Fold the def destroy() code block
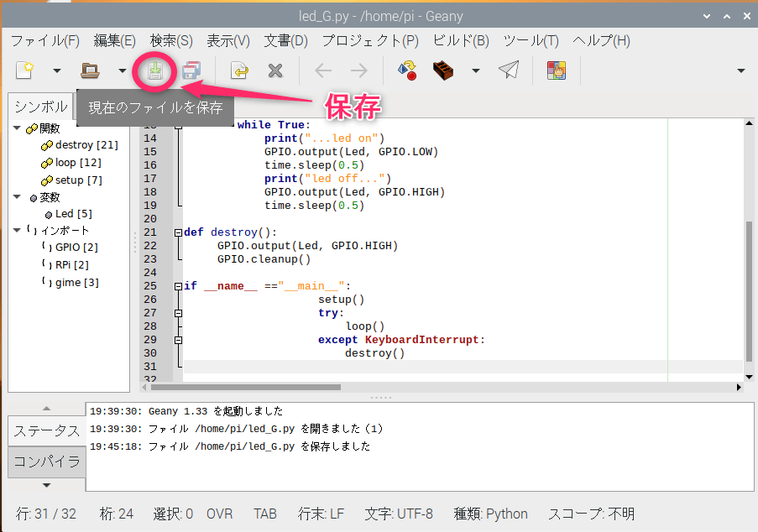The width and height of the screenshot is (758, 532). tap(178, 232)
